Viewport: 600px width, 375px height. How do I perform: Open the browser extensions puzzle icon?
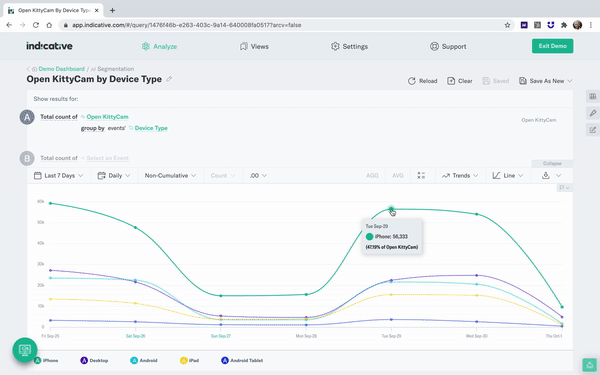pyautogui.click(x=564, y=25)
